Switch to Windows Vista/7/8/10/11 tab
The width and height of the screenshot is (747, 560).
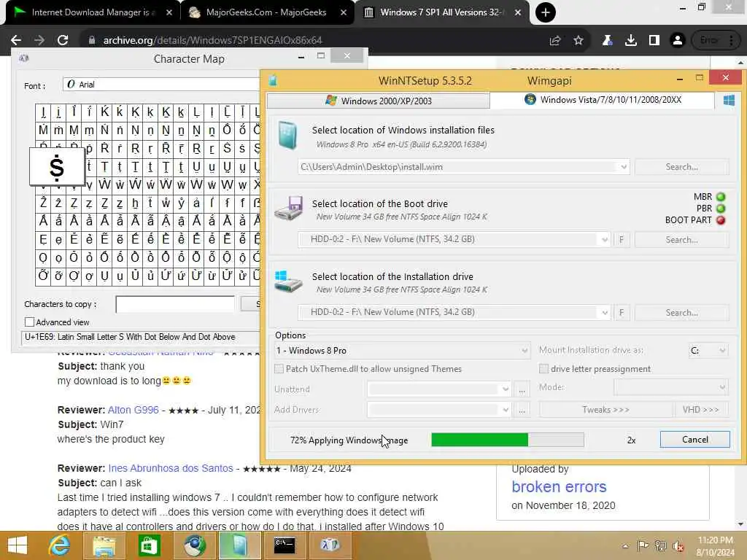tap(602, 100)
